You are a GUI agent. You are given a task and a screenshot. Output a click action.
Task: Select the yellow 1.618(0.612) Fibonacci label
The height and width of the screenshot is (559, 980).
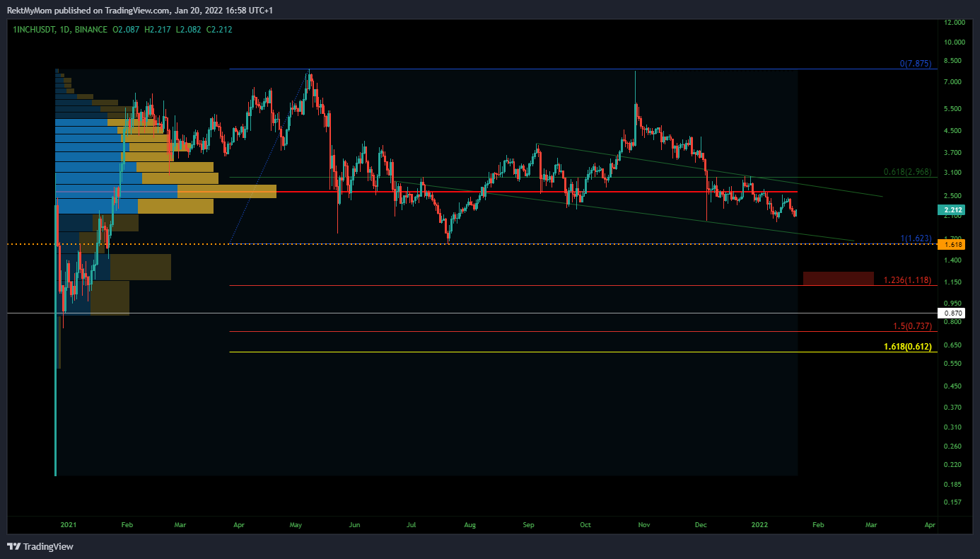point(908,347)
